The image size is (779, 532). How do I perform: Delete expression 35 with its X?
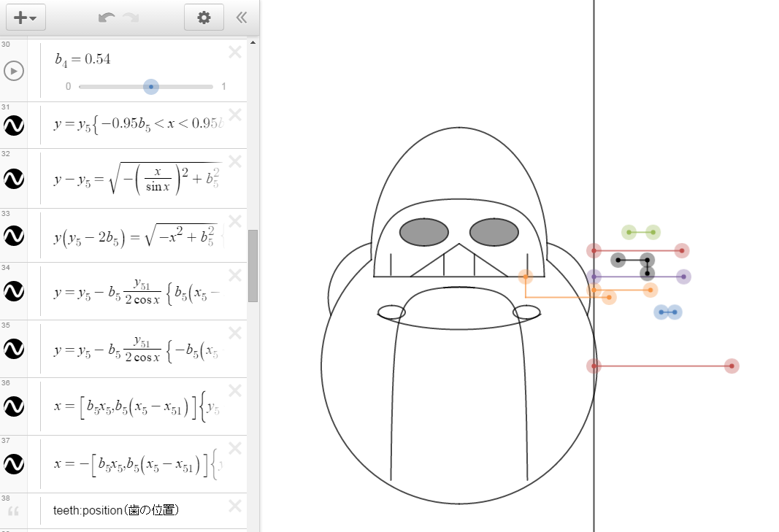pyautogui.click(x=235, y=333)
